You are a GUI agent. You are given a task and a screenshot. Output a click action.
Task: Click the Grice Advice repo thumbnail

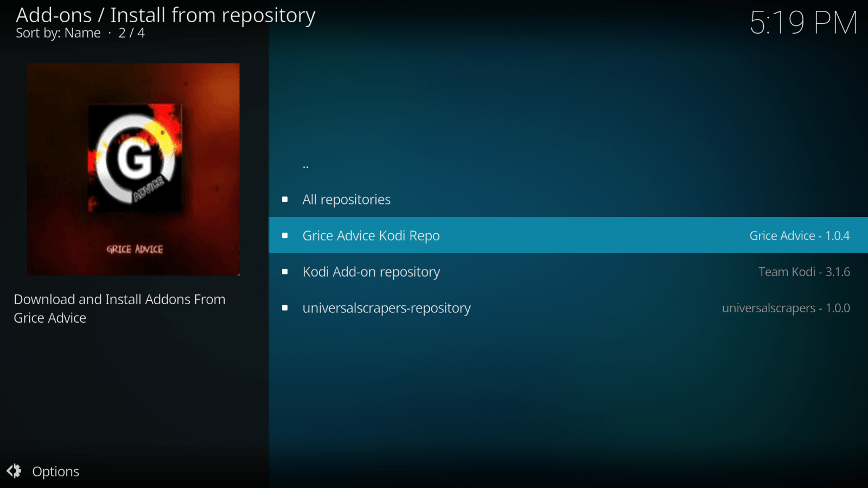133,169
